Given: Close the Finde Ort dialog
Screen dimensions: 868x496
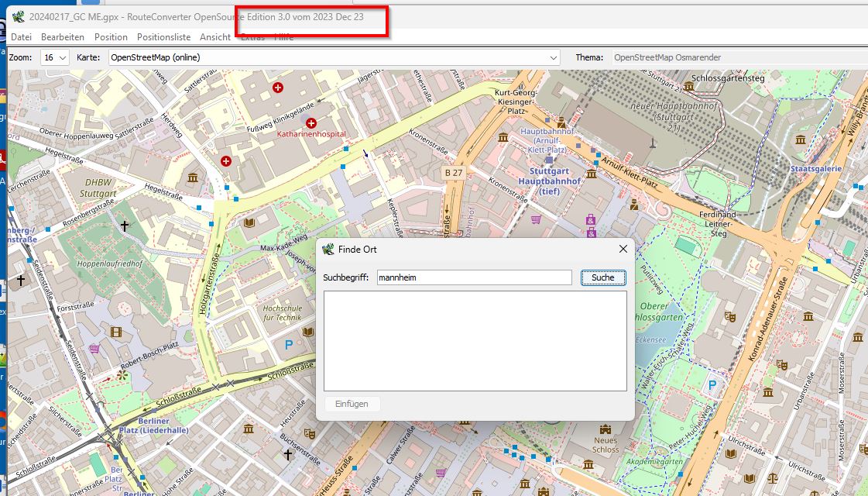Looking at the screenshot, I should (x=623, y=249).
